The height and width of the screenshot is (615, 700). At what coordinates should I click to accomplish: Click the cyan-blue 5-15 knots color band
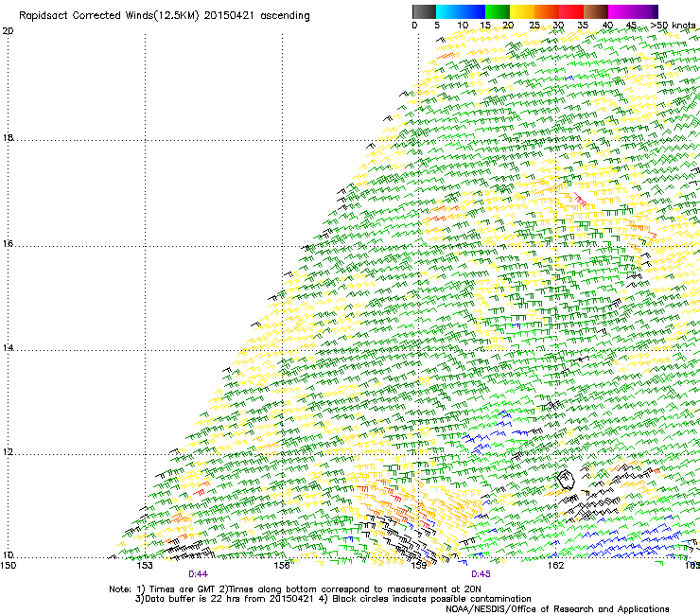461,11
